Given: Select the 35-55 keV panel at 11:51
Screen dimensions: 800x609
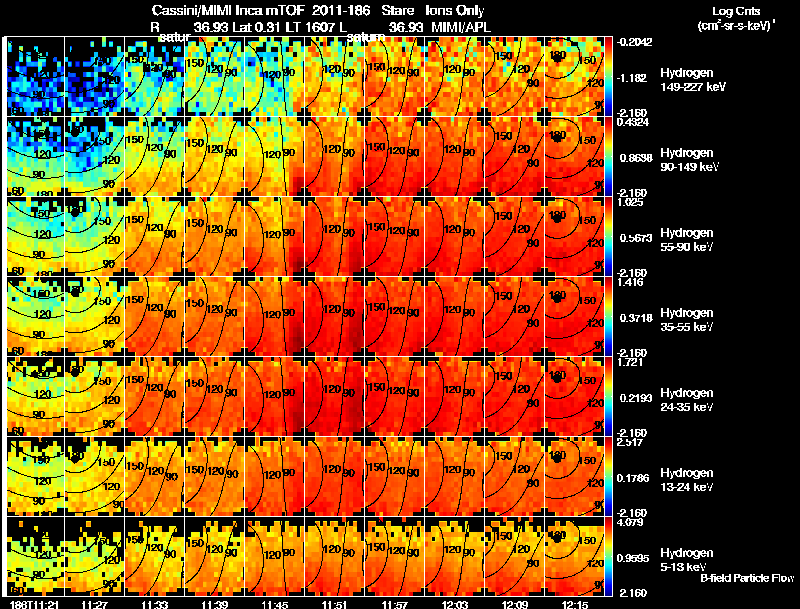Looking at the screenshot, I should [334, 316].
